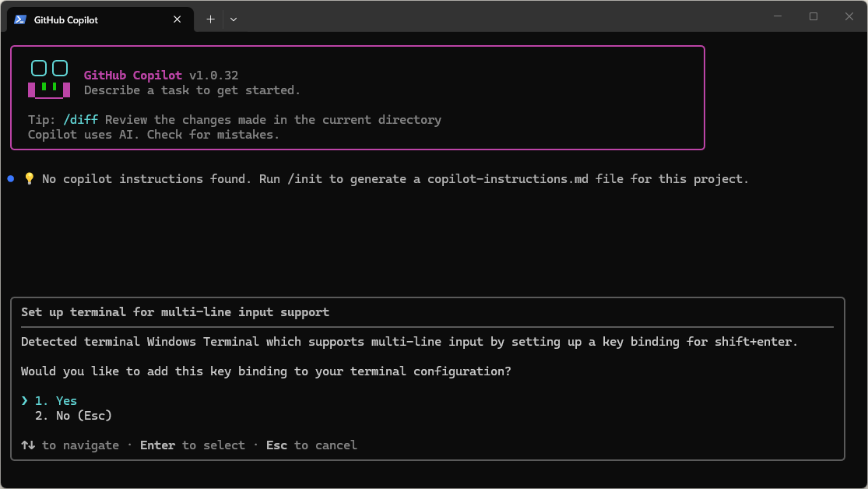Click the Copilot robot mascot logo

[x=49, y=79]
